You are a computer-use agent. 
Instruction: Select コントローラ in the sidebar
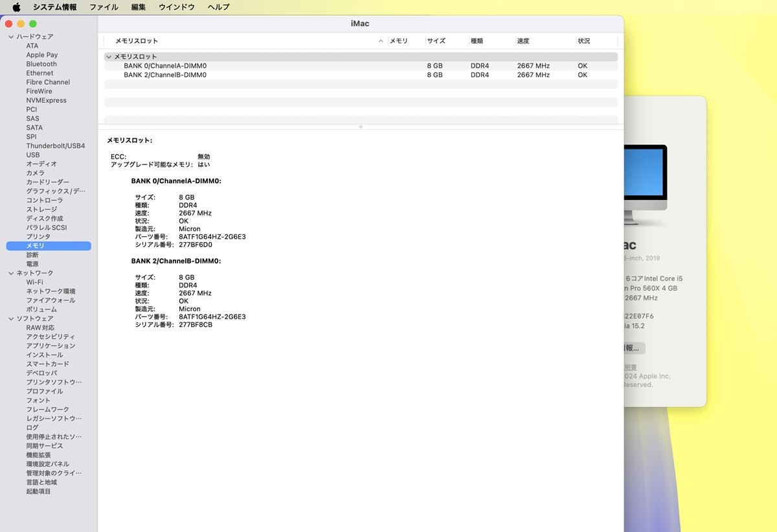(45, 200)
